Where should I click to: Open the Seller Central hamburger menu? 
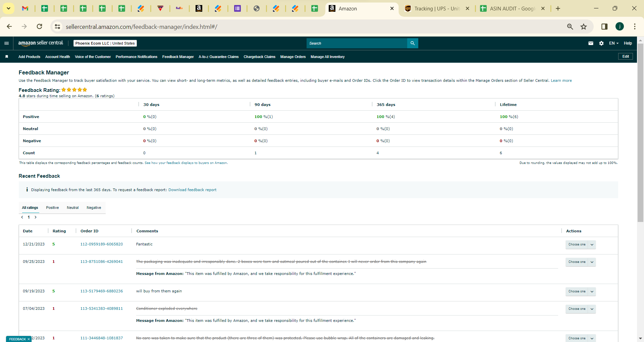[6, 43]
